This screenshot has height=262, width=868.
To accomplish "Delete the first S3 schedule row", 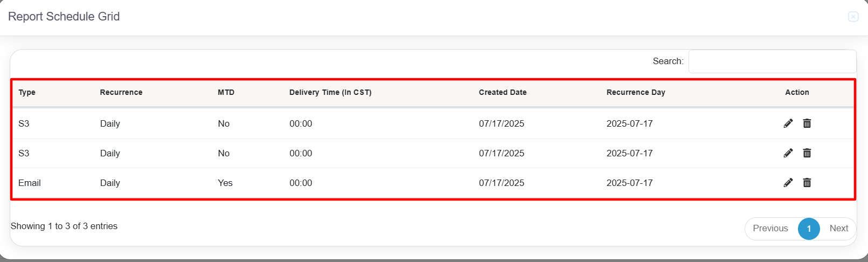I will click(x=807, y=123).
